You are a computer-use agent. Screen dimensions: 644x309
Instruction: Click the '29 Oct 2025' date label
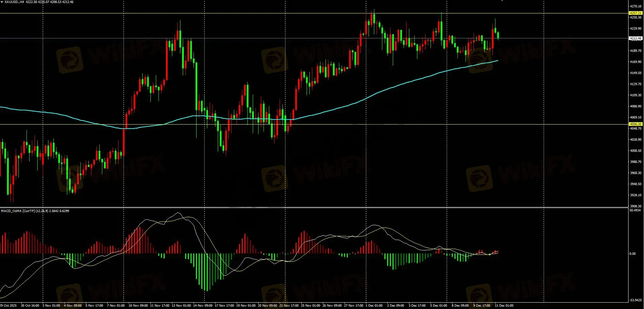[x=8, y=306]
